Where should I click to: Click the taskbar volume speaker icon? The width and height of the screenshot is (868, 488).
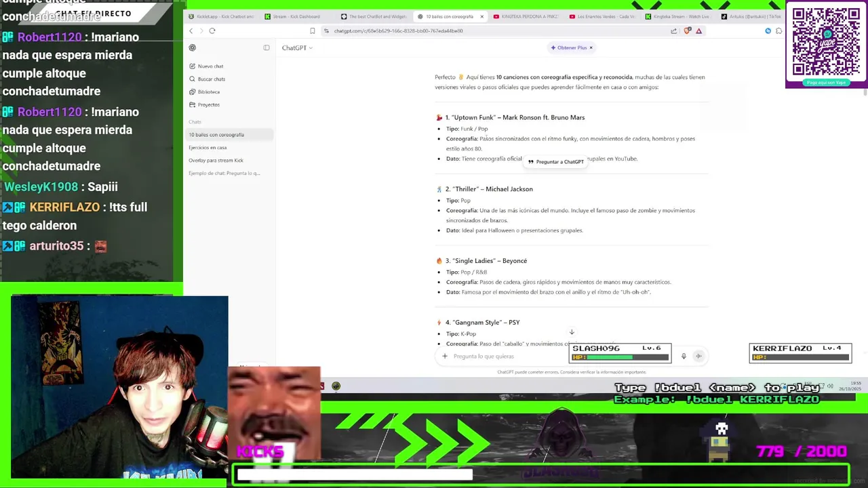coord(830,386)
